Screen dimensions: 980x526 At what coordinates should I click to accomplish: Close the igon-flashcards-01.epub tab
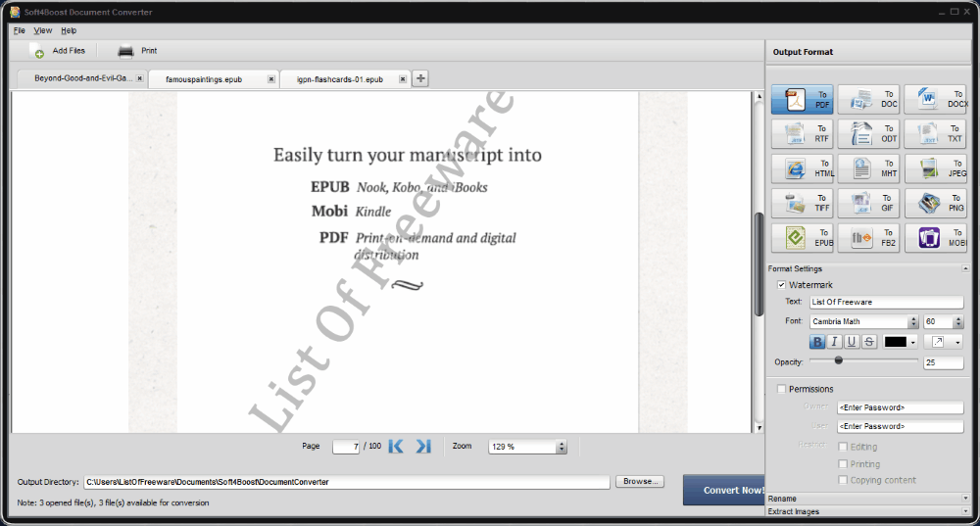[403, 79]
